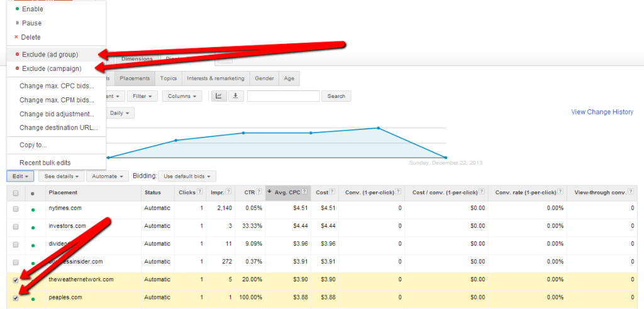Select Pause in the Edit menu

56,23
